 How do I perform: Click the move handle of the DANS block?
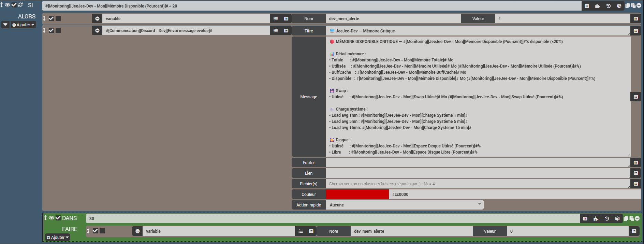(45, 218)
